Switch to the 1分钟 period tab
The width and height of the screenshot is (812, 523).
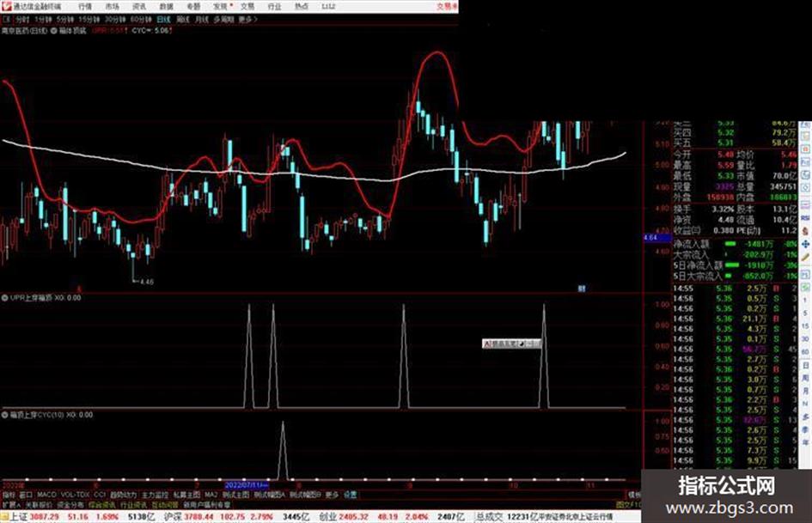tap(43, 19)
